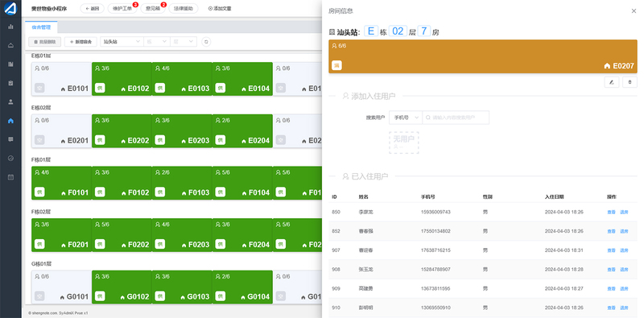Click the E building field in room header

point(371,31)
